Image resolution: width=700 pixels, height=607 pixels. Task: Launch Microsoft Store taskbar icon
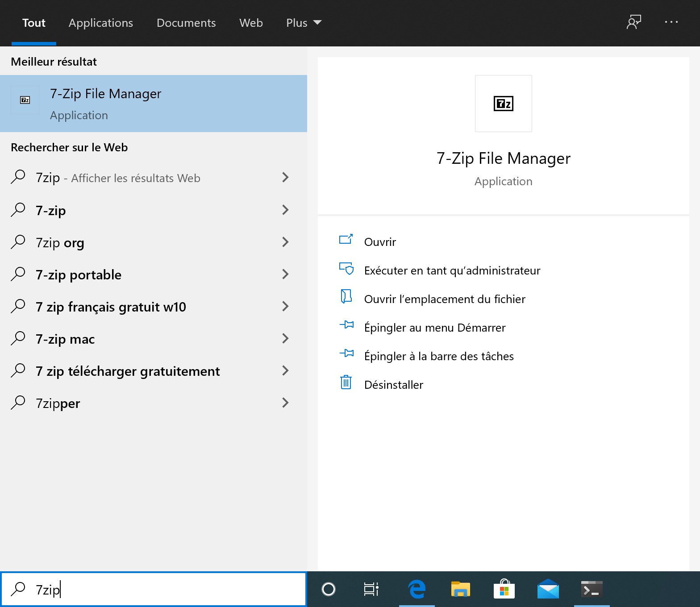[504, 589]
